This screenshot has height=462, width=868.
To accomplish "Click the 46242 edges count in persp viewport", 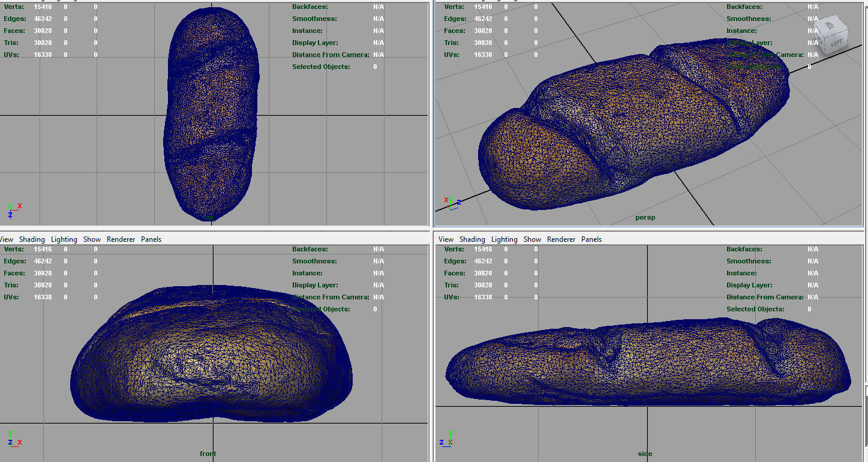I will pyautogui.click(x=483, y=19).
